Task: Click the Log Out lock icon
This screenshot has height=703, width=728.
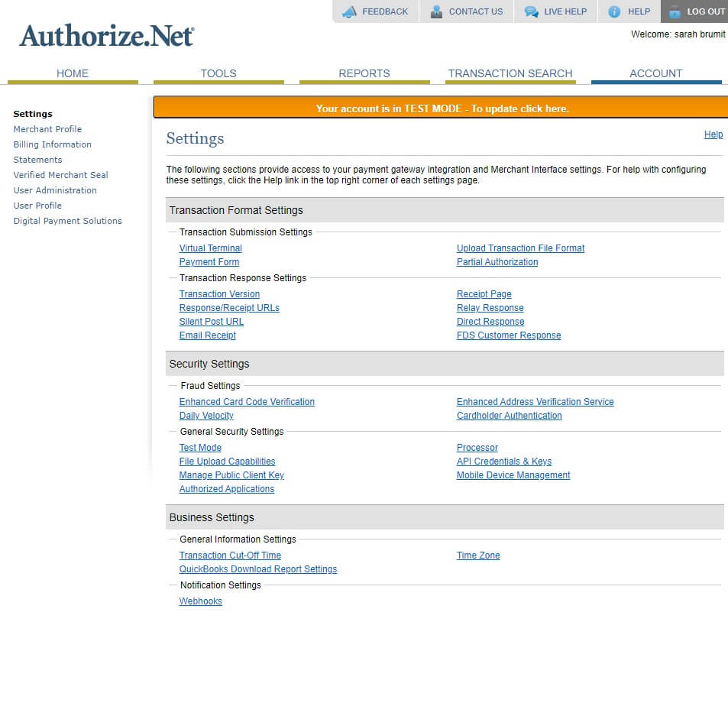Action: (675, 11)
